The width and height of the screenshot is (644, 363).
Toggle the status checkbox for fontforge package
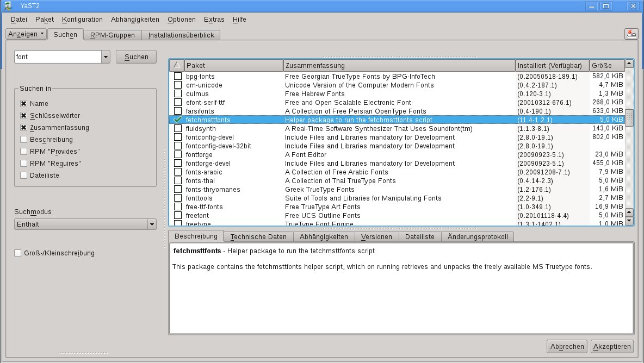[x=177, y=154]
